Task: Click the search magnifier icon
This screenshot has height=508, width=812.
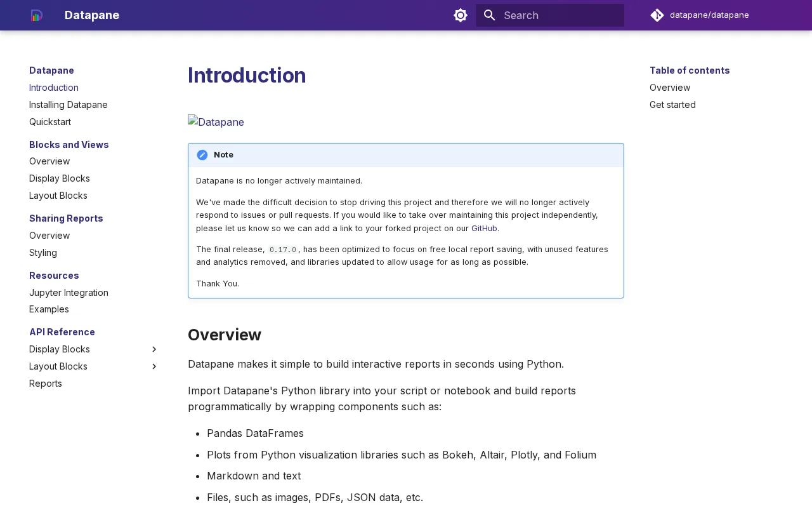Action: pyautogui.click(x=489, y=15)
